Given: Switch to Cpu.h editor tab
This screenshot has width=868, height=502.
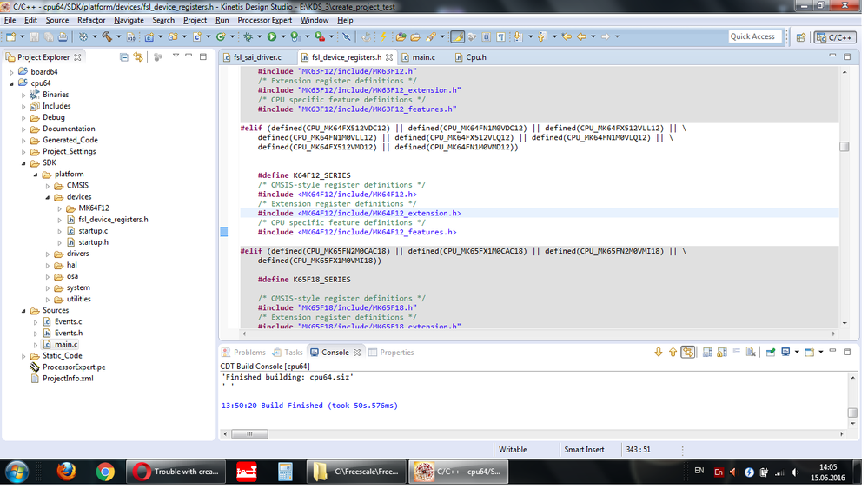Looking at the screenshot, I should tap(471, 57).
